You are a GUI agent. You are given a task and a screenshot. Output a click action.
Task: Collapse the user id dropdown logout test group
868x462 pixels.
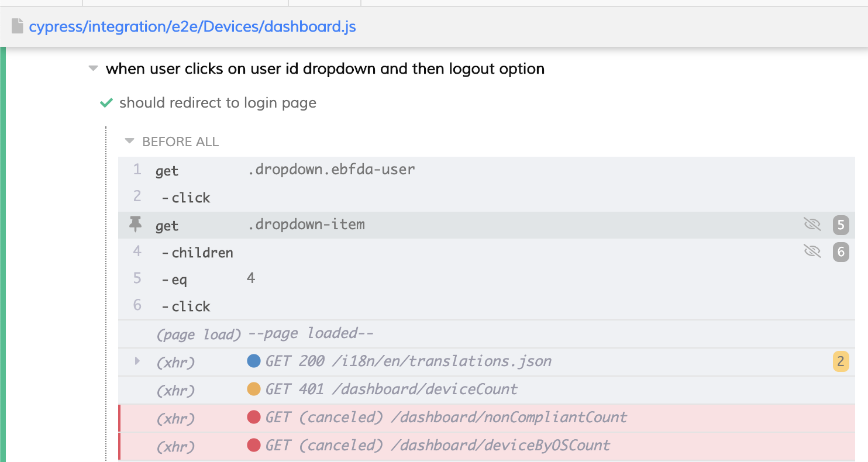click(x=92, y=68)
